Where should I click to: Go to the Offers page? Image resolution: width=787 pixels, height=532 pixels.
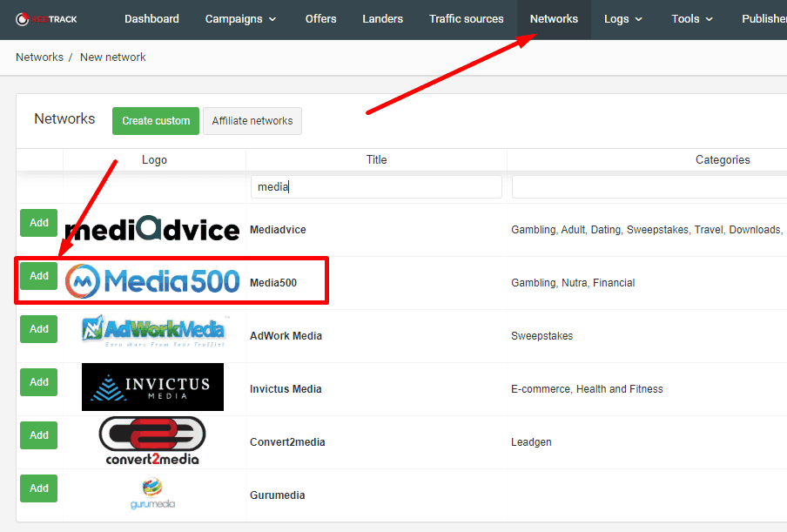pyautogui.click(x=320, y=19)
